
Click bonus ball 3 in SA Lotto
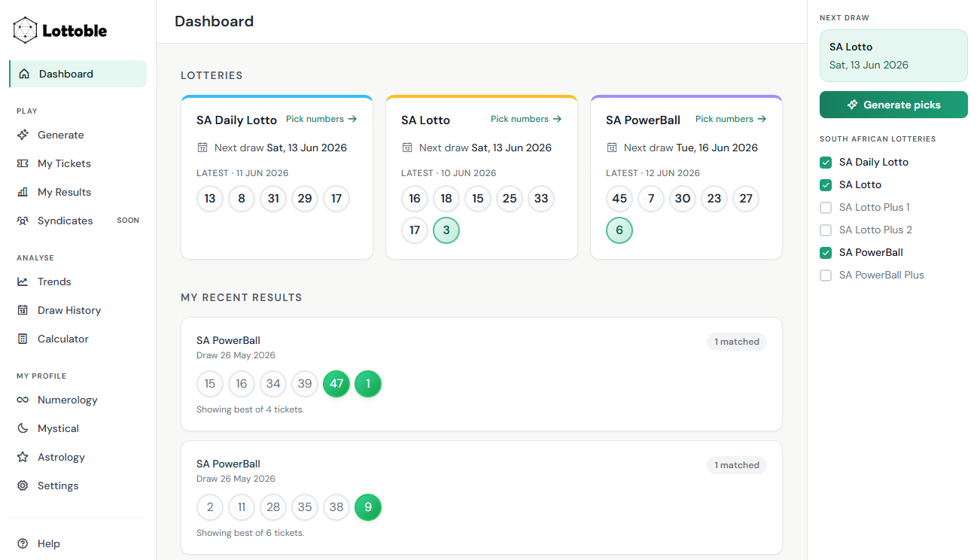[446, 230]
